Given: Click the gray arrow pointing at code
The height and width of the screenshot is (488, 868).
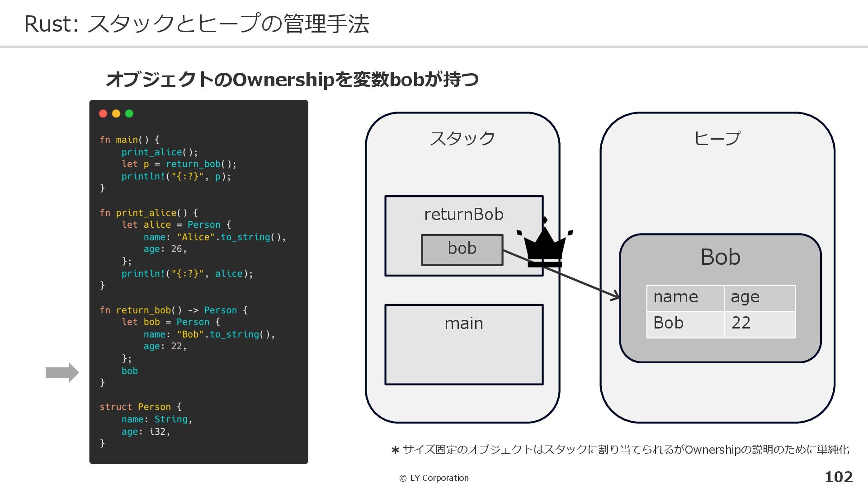Looking at the screenshot, I should (62, 373).
